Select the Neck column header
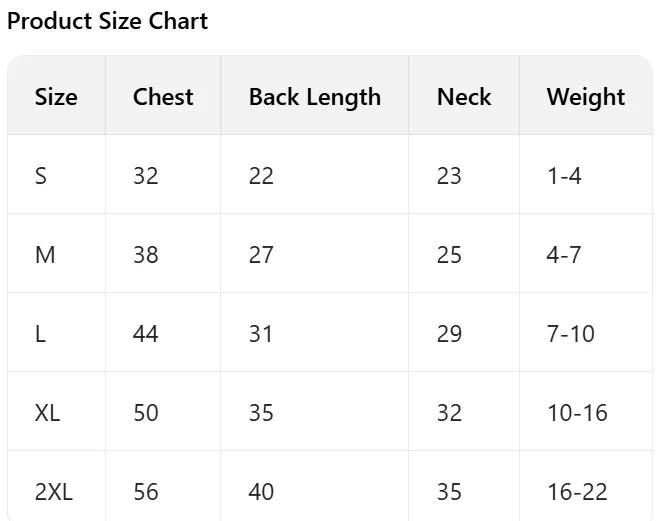 tap(464, 97)
